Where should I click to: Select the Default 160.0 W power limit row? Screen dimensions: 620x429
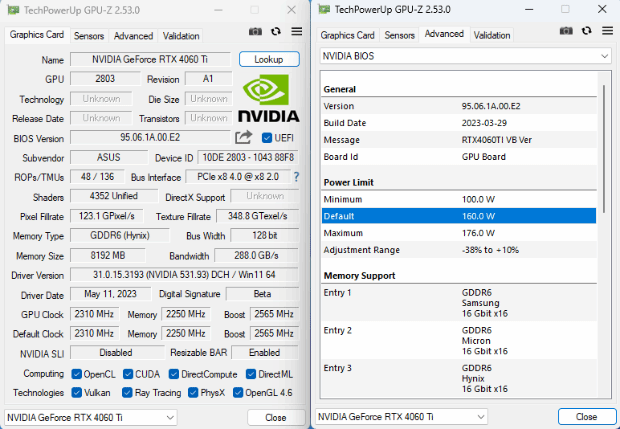click(459, 216)
